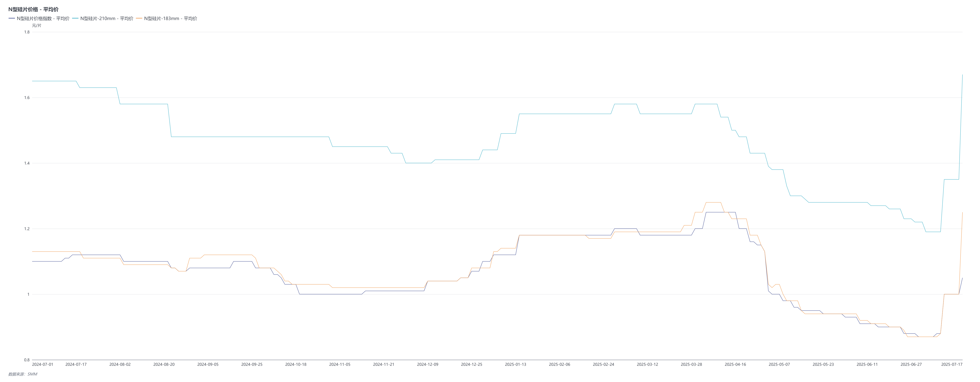This screenshot has height=382, width=980.
Task: Click the 2025-01-13 x-axis date label
Action: (x=515, y=364)
